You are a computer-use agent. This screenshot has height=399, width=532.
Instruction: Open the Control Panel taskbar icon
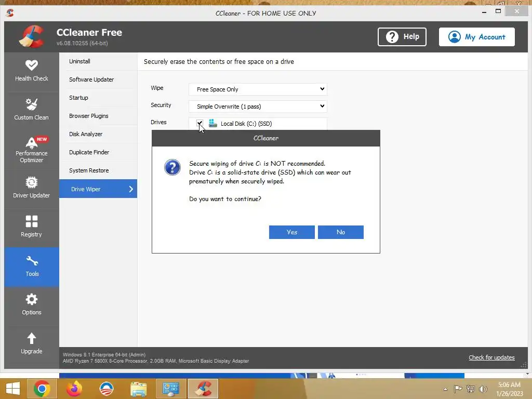170,389
